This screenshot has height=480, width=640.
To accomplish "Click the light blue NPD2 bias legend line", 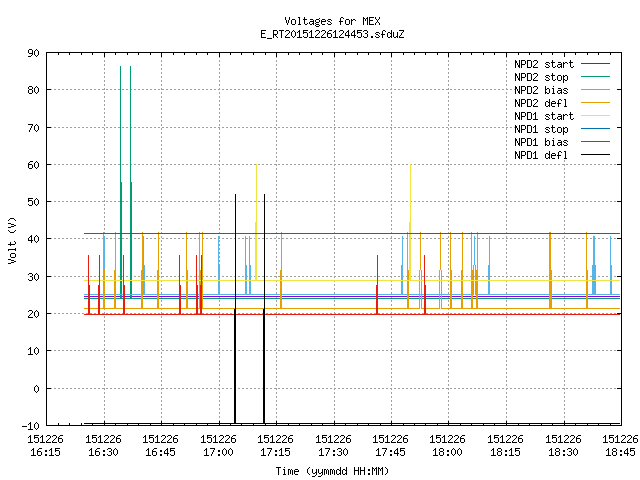I will point(595,89).
